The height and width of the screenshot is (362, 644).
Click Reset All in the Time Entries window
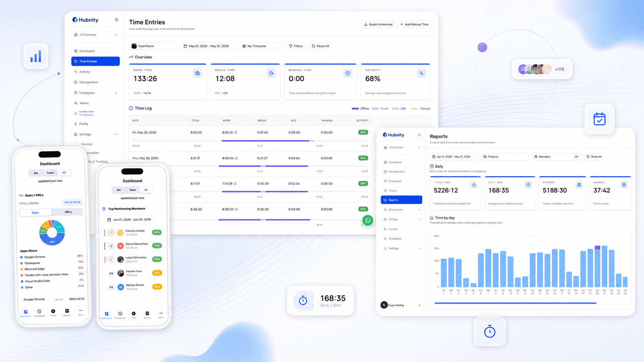coord(320,46)
